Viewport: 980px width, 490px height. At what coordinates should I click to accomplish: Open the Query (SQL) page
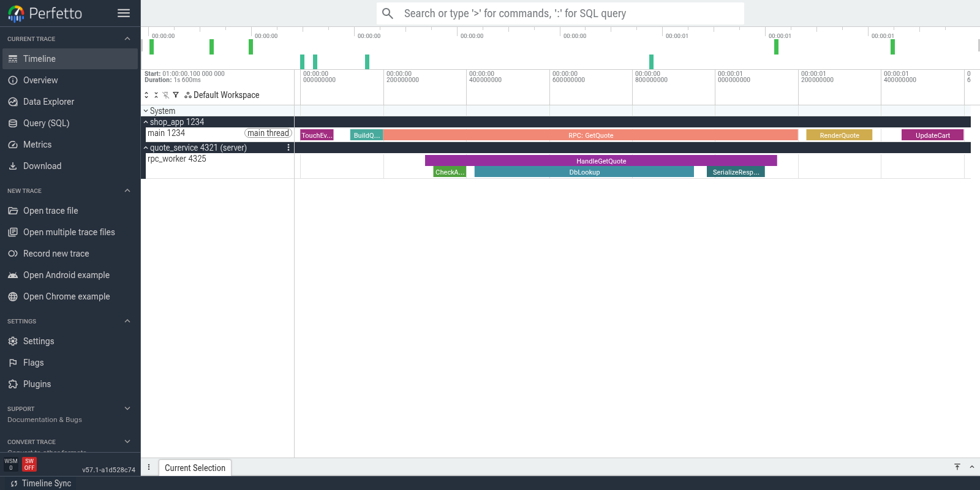tap(70, 123)
